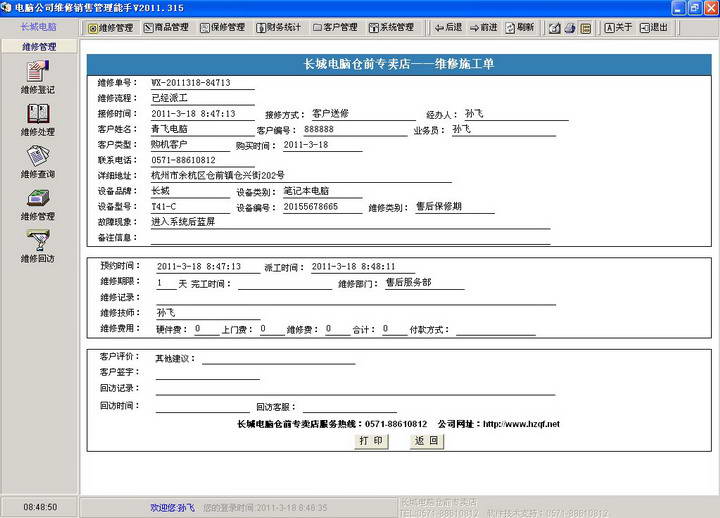
Task: Click fault description 进入系统后蓝屏
Action: (183, 222)
